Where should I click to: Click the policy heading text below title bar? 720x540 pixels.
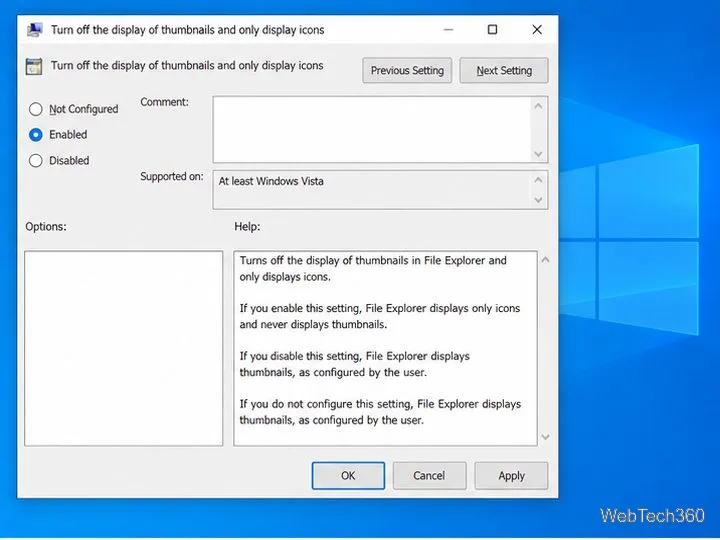click(187, 66)
